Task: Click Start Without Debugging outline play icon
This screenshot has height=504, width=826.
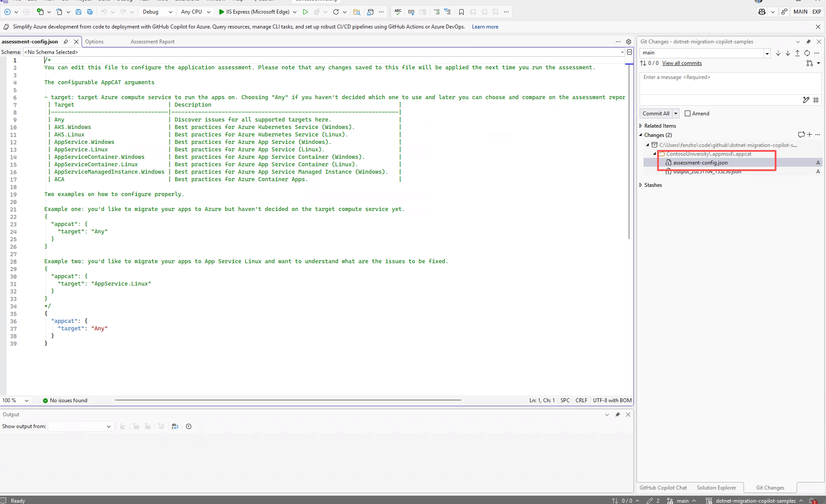Action: click(305, 12)
